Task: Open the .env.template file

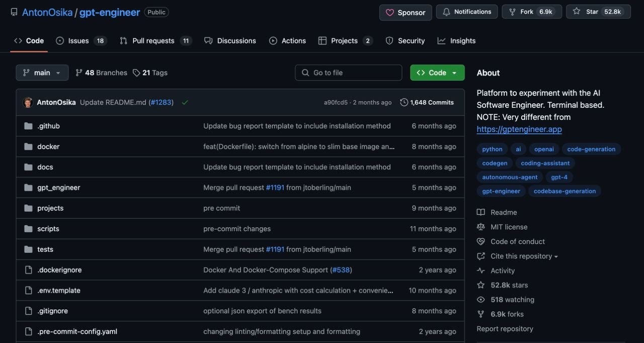Action: [x=59, y=291]
